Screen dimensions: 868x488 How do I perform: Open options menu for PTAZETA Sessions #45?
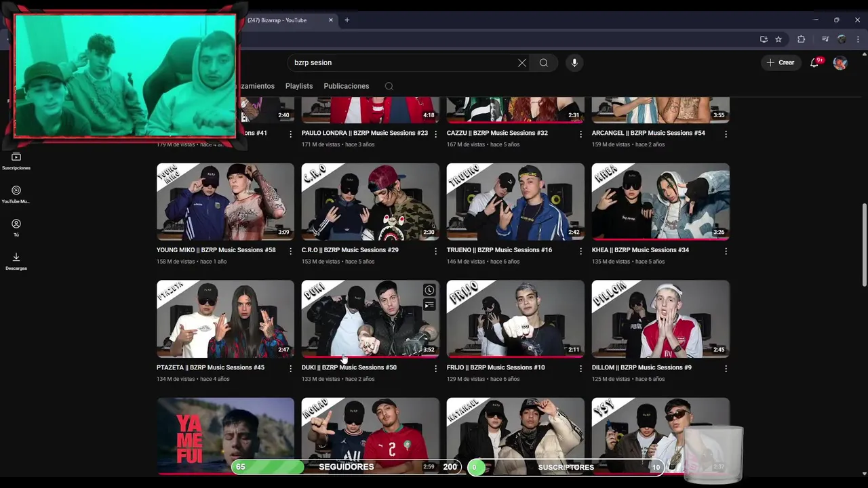point(290,369)
